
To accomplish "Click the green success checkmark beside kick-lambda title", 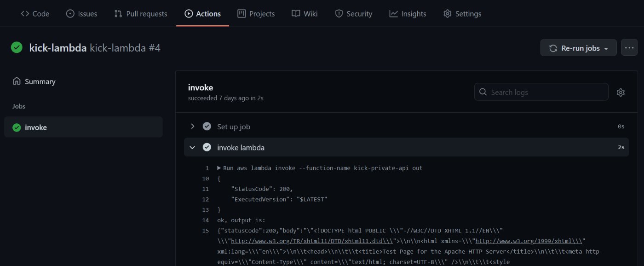I will [x=17, y=48].
